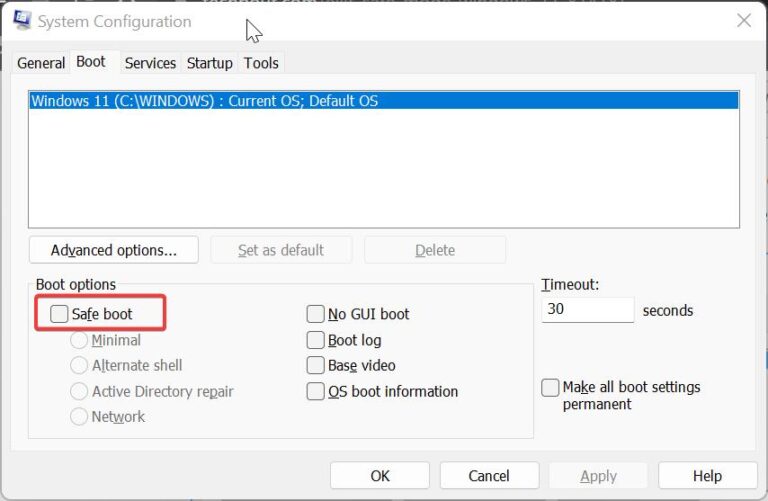This screenshot has height=501, width=768.
Task: Close the System Configuration window
Action: (x=744, y=21)
